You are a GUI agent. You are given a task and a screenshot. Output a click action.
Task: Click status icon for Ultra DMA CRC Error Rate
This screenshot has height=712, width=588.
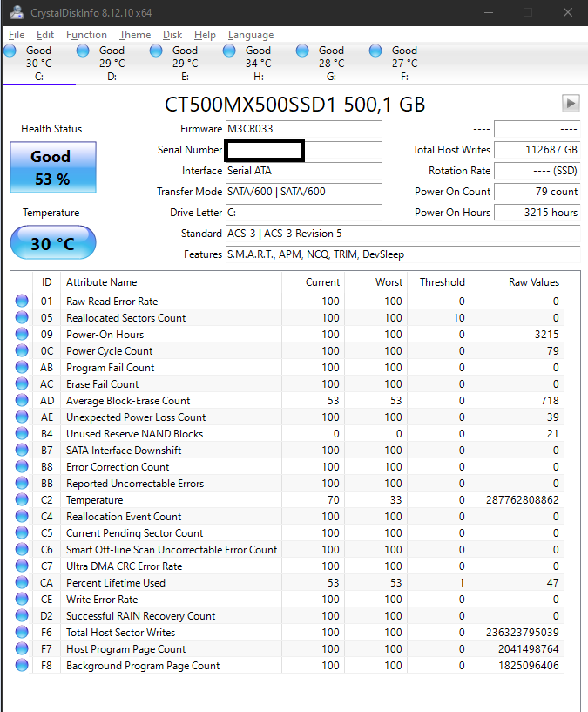click(22, 566)
